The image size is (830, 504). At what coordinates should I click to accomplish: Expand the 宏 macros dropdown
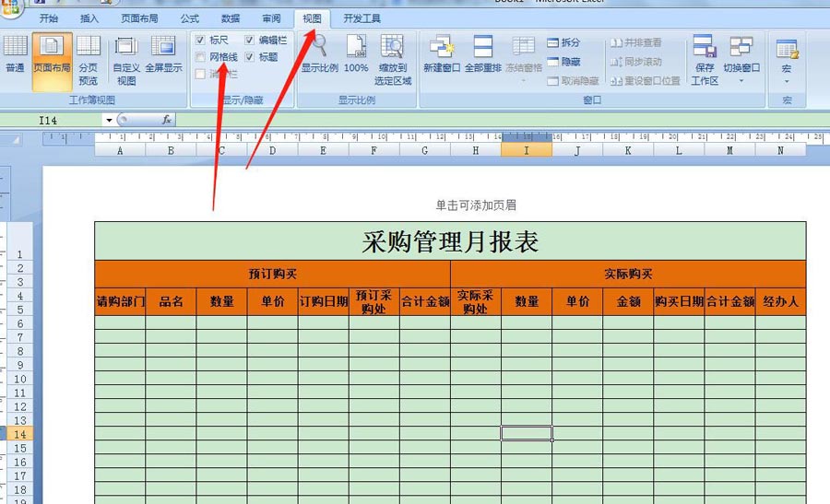click(786, 80)
